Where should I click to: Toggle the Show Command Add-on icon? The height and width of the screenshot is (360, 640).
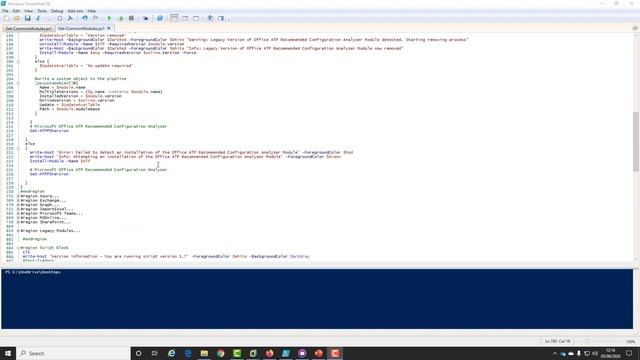click(x=221, y=18)
